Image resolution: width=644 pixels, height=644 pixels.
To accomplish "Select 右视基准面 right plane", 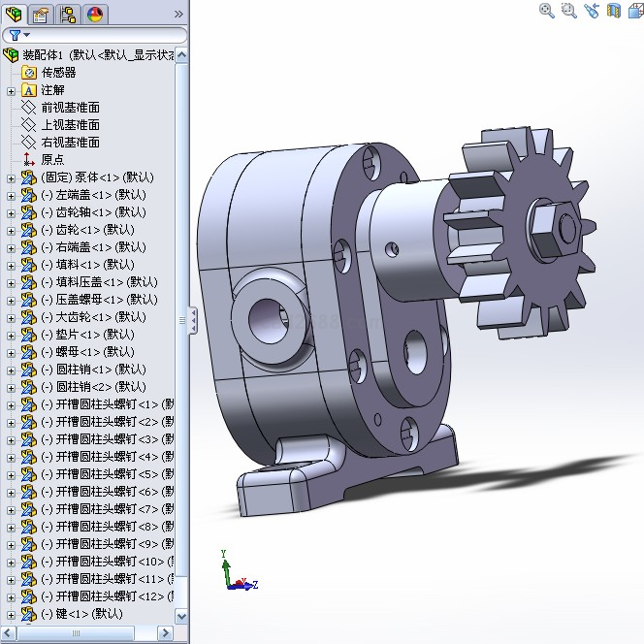I will point(70,143).
